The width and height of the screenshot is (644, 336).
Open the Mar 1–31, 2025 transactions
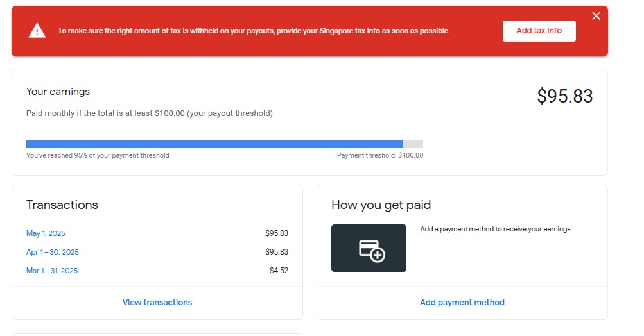(x=52, y=271)
